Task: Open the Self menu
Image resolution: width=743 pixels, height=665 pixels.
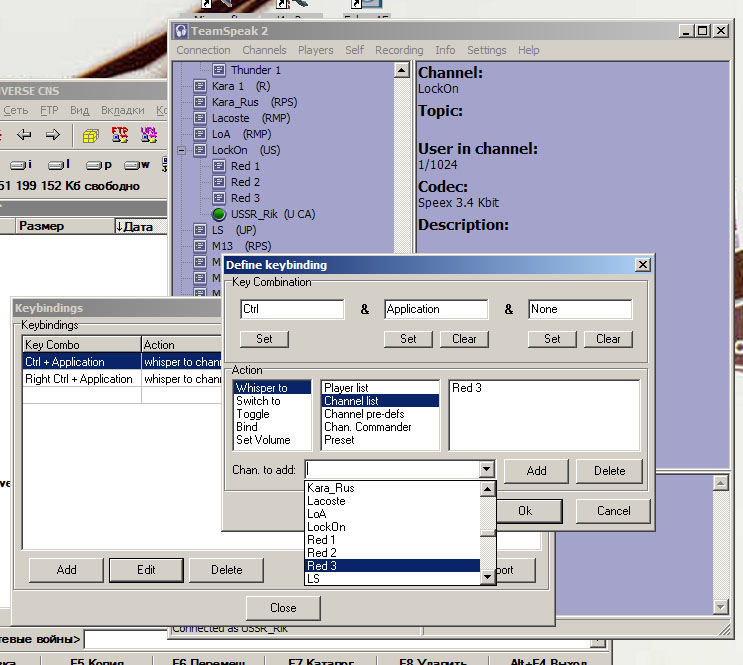Action: tap(354, 50)
